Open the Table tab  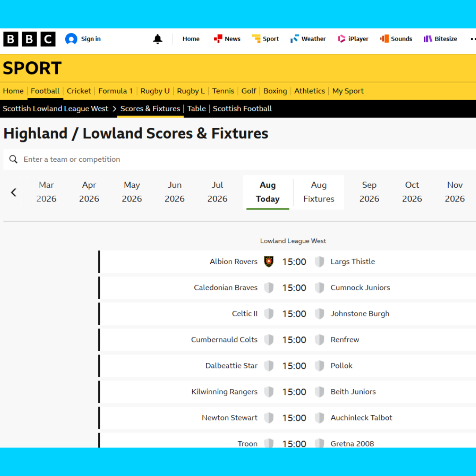coord(196,109)
